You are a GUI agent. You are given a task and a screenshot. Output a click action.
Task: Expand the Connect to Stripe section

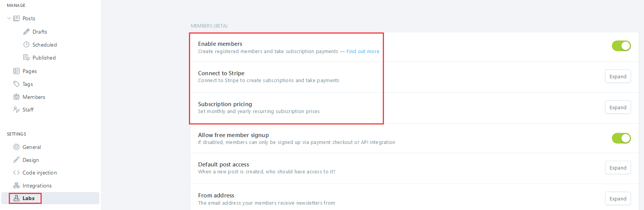(x=618, y=76)
